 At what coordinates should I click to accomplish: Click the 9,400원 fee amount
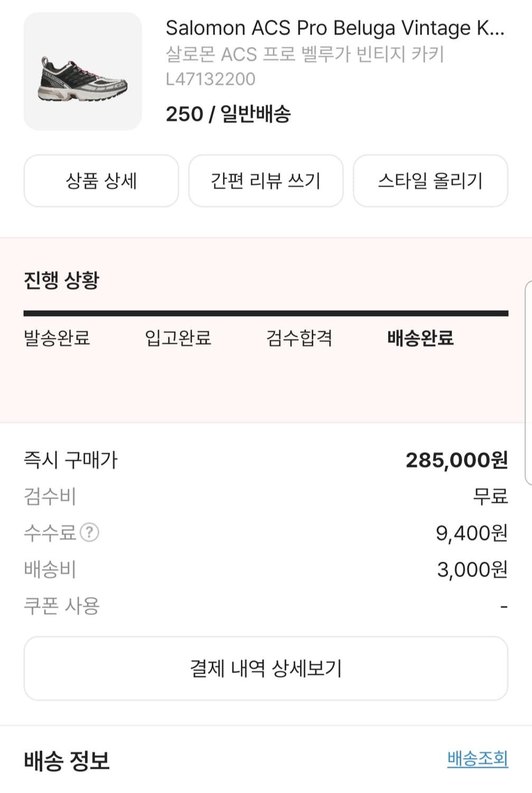point(471,533)
